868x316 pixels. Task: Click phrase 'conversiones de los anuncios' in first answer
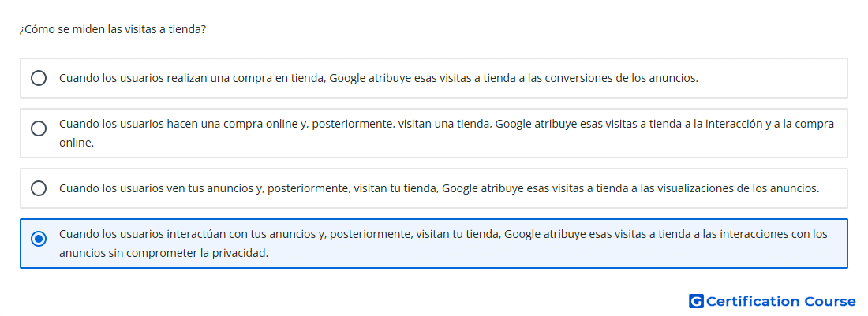[621, 78]
